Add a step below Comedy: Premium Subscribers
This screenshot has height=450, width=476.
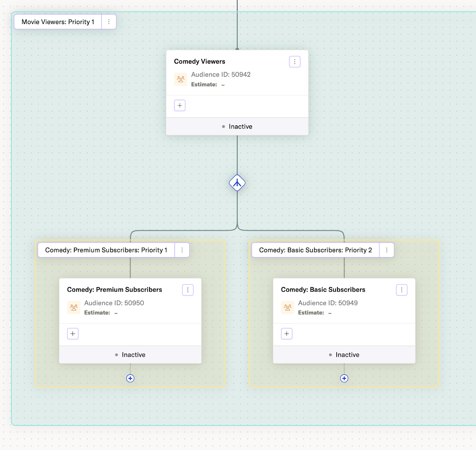[130, 378]
